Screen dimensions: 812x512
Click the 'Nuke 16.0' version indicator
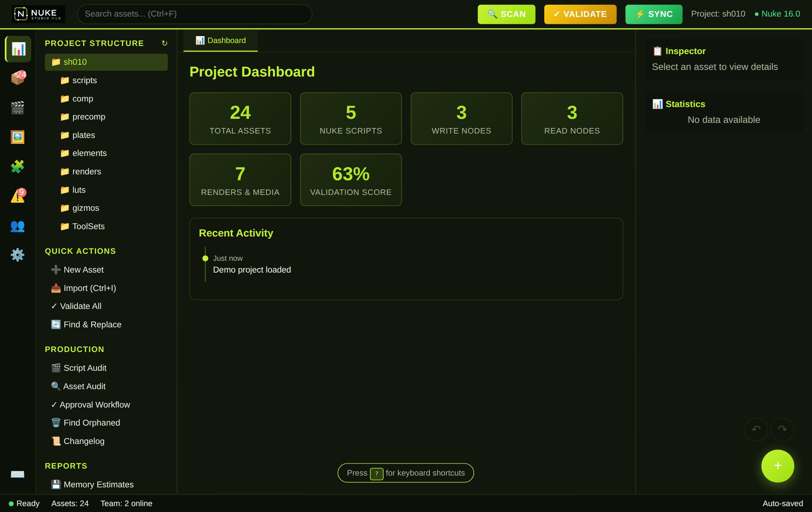tap(777, 14)
